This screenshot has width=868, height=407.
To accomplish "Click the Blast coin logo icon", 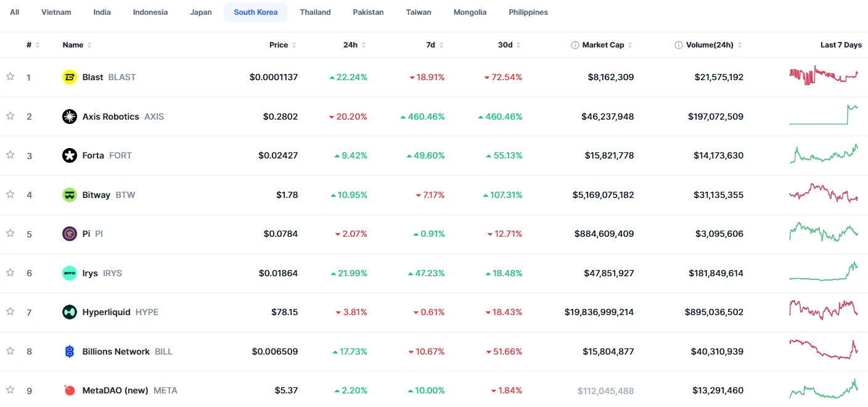I will (70, 77).
